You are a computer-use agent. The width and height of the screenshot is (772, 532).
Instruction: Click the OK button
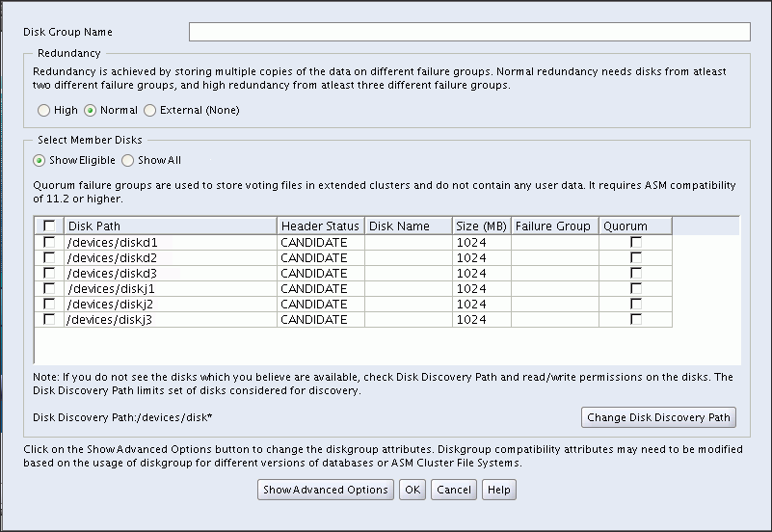tap(412, 490)
